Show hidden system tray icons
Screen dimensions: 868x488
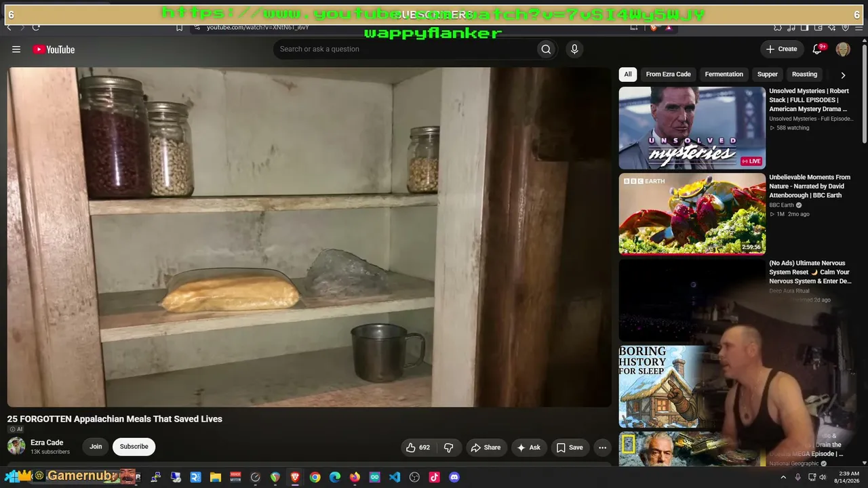pyautogui.click(x=784, y=477)
